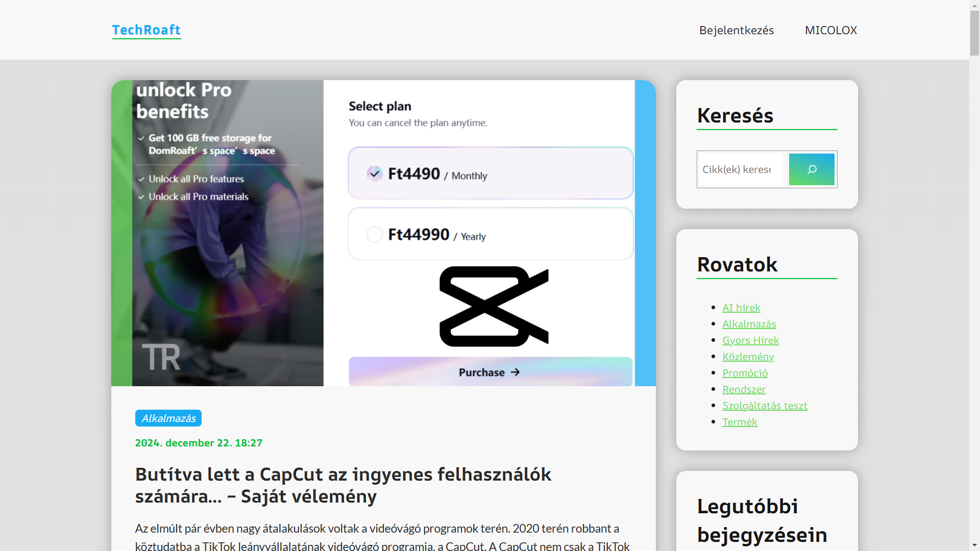Open the Rendszer category
980x551 pixels.
tap(744, 389)
